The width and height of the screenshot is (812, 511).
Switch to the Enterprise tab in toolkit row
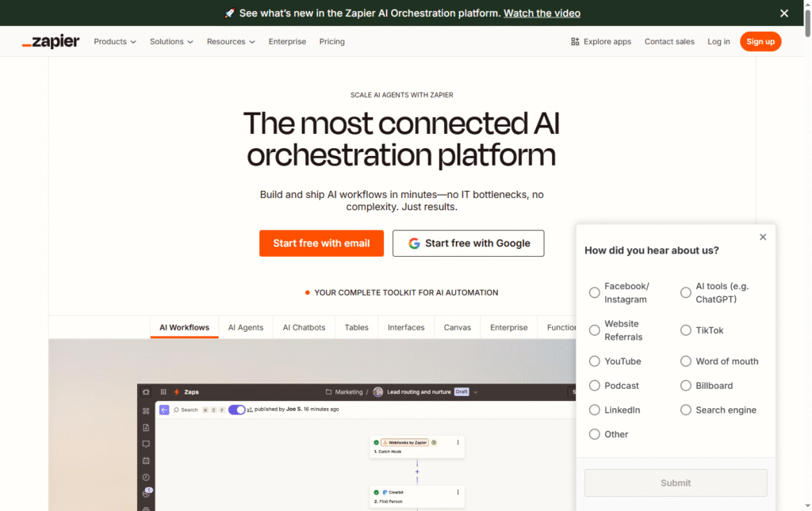coord(509,327)
